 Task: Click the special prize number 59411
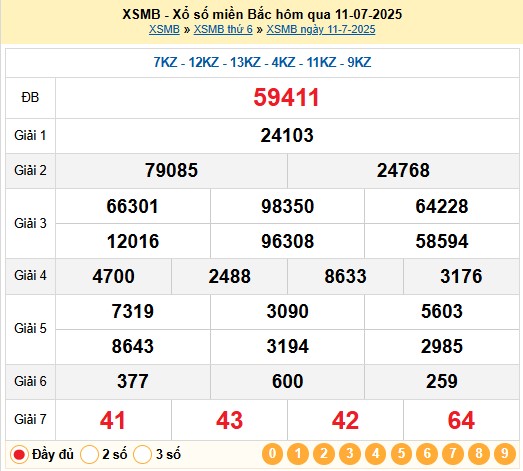[287, 98]
